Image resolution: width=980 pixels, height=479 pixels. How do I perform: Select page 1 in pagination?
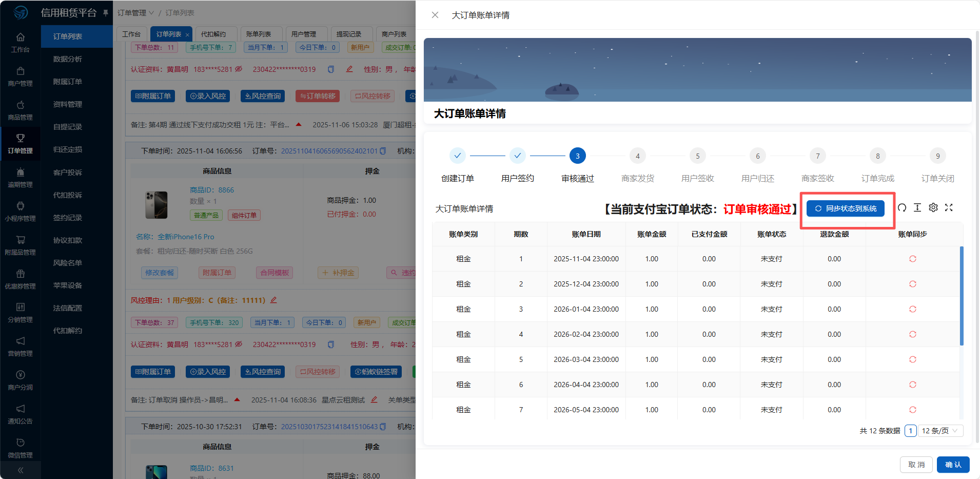[910, 431]
